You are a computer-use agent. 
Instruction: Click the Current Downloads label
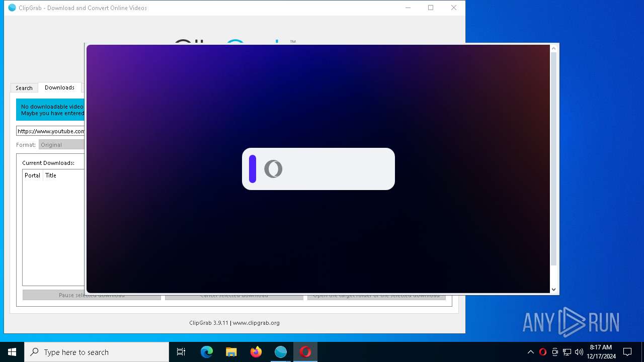point(48,163)
